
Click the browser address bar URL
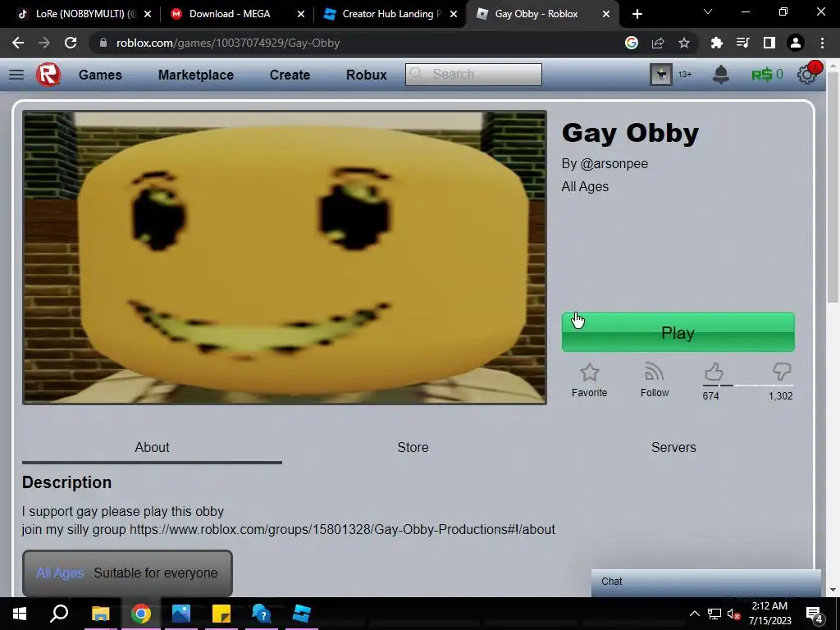pyautogui.click(x=228, y=43)
